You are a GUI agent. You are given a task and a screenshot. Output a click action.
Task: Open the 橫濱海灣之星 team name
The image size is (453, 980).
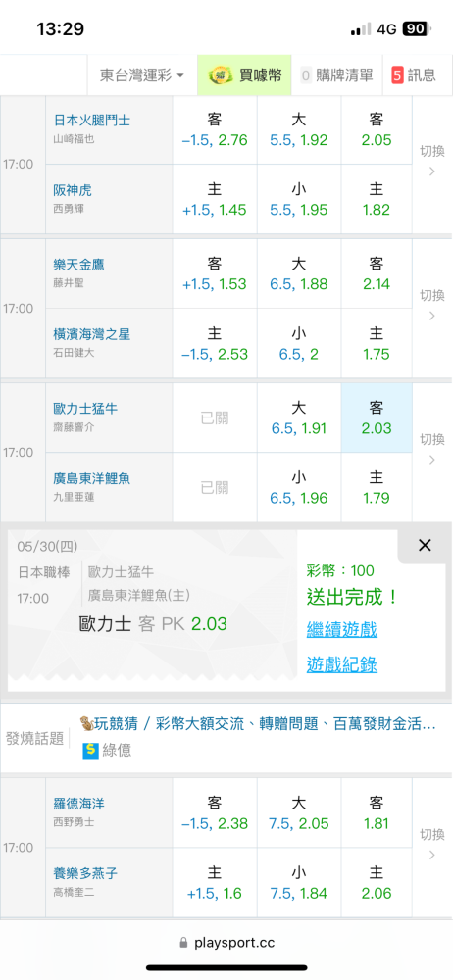click(x=91, y=334)
